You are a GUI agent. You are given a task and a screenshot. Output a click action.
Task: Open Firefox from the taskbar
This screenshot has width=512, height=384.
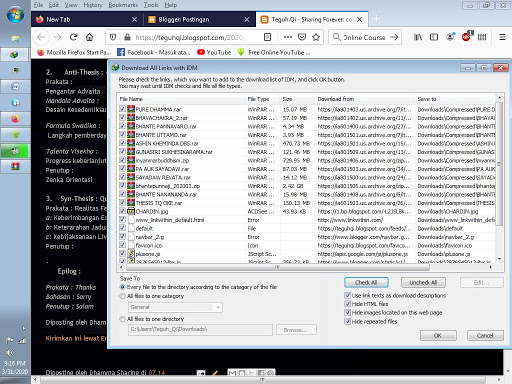coord(15,119)
